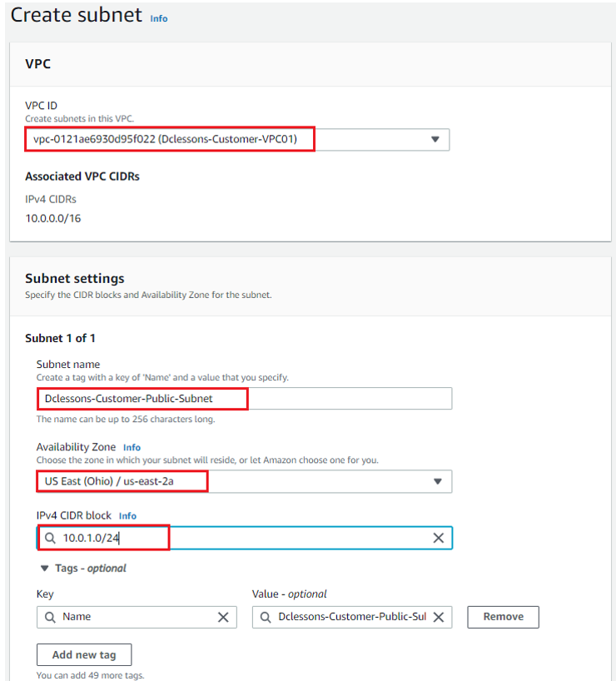Viewport: 616px width, 681px height.
Task: Clear the Name key with its X icon
Action: tap(222, 617)
